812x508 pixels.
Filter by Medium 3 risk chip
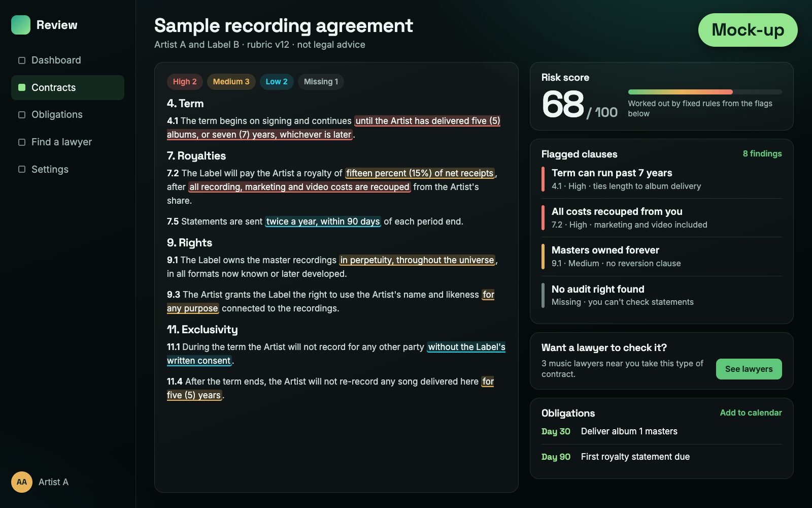pos(231,82)
